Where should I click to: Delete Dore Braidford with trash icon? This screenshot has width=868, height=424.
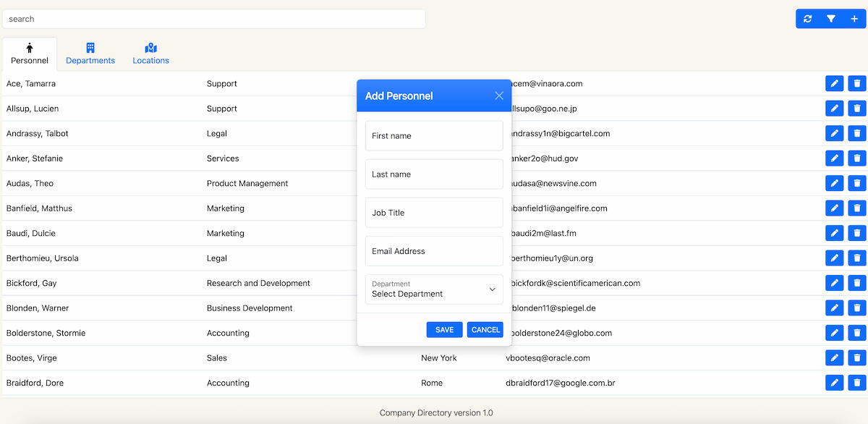857,383
